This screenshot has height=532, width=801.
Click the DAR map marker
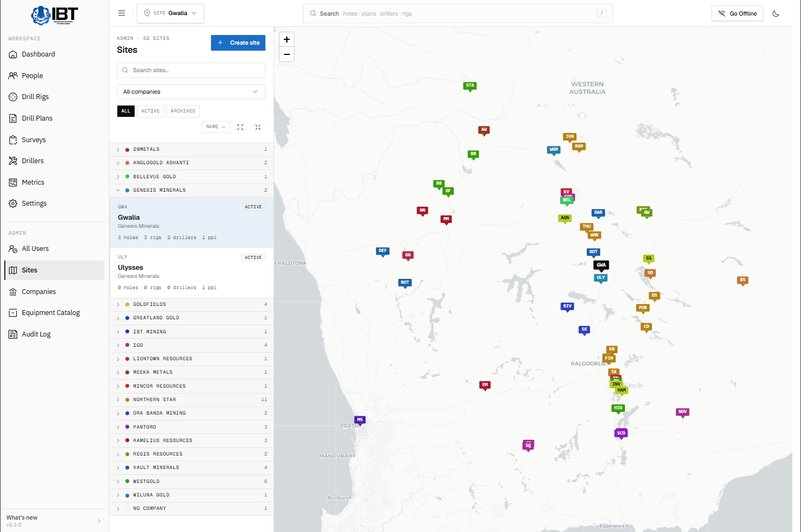pos(598,213)
